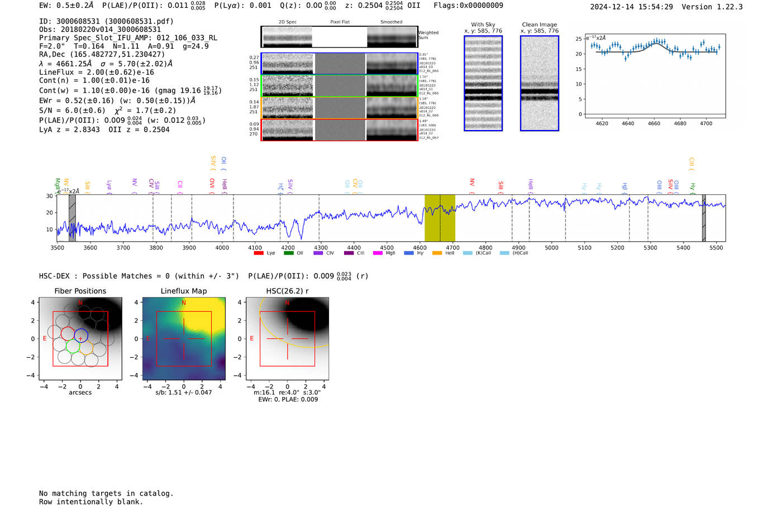This screenshot has width=782, height=532.
Task: Click the blue Hγ legend swatch
Action: tap(409, 253)
